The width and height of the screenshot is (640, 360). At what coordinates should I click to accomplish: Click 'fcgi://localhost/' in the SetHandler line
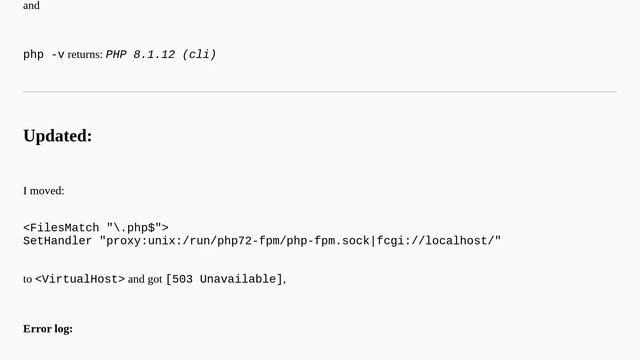[x=435, y=241]
